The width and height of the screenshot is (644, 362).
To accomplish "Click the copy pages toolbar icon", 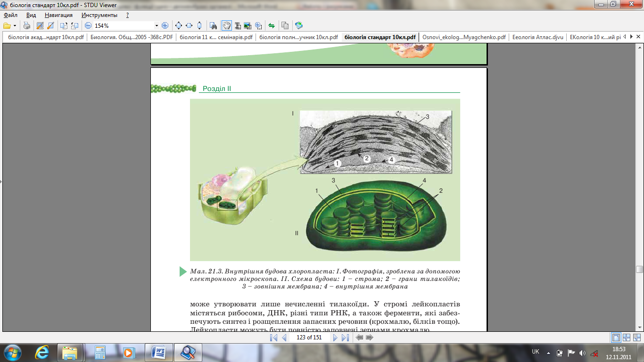I will [285, 25].
